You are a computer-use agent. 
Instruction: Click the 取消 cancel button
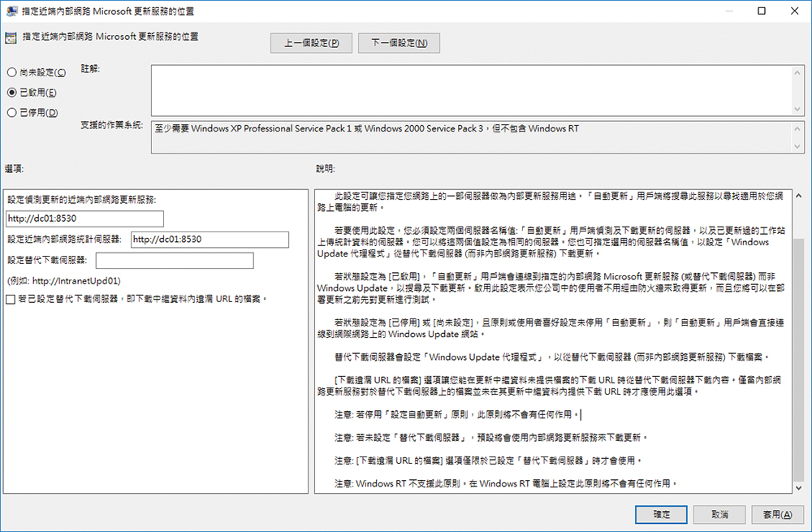[x=719, y=514]
